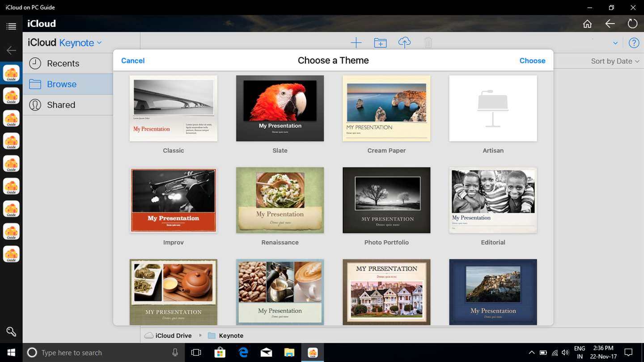Open the help question mark icon

(634, 43)
